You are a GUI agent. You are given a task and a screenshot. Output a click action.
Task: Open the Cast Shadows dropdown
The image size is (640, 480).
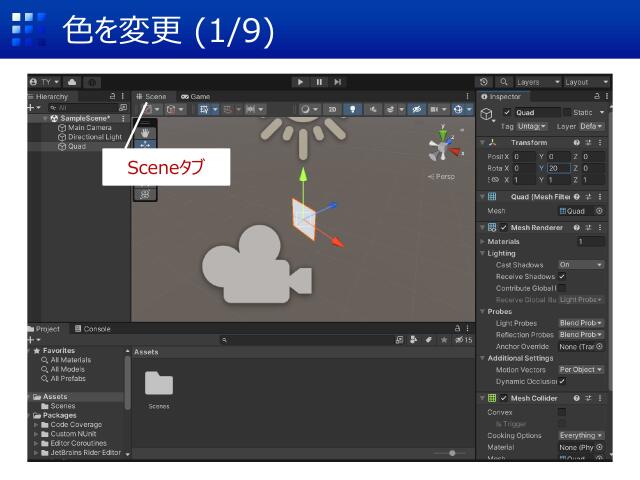[580, 265]
